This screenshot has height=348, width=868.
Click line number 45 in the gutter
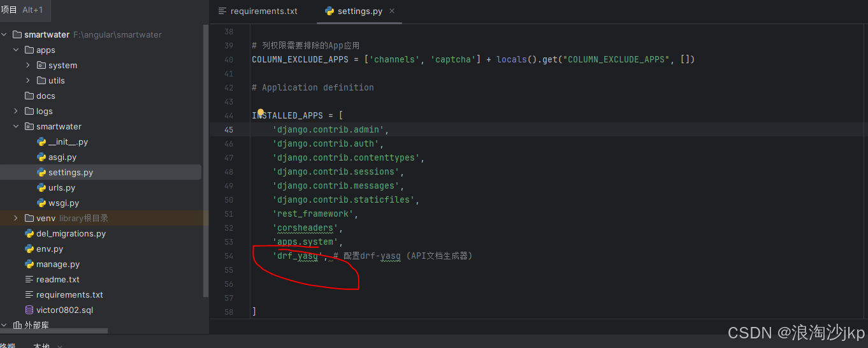pyautogui.click(x=229, y=129)
